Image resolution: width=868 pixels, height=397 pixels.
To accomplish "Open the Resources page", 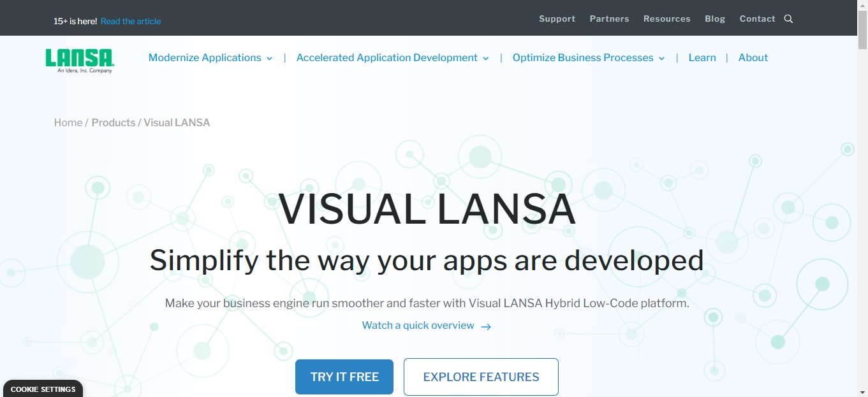I will tap(666, 18).
